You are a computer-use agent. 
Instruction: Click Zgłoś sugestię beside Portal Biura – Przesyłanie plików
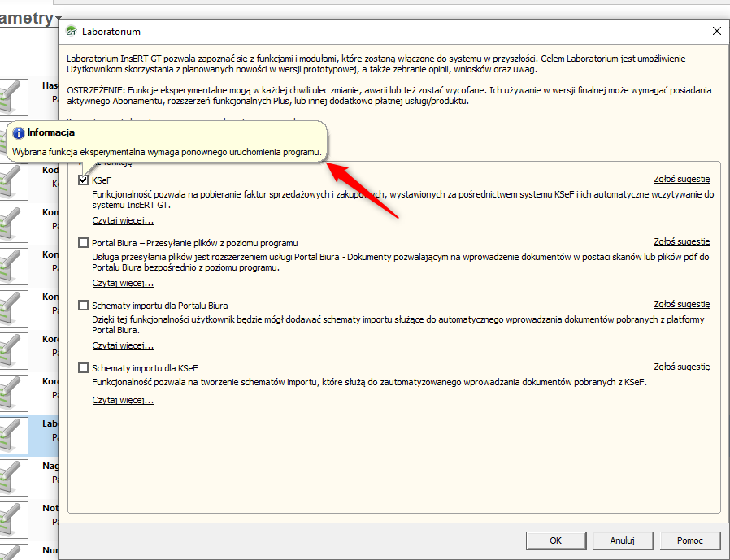pos(682,241)
